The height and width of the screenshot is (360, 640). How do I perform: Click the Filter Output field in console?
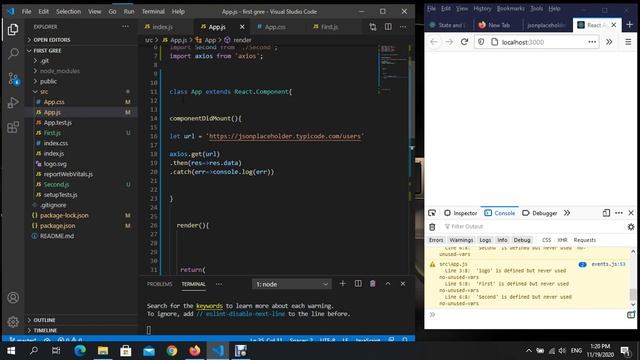[x=533, y=227]
